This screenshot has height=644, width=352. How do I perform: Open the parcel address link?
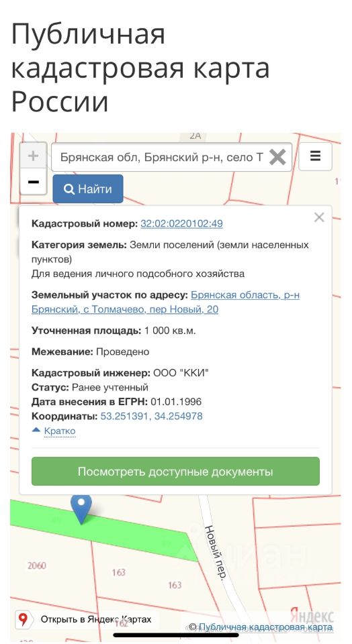(x=165, y=303)
